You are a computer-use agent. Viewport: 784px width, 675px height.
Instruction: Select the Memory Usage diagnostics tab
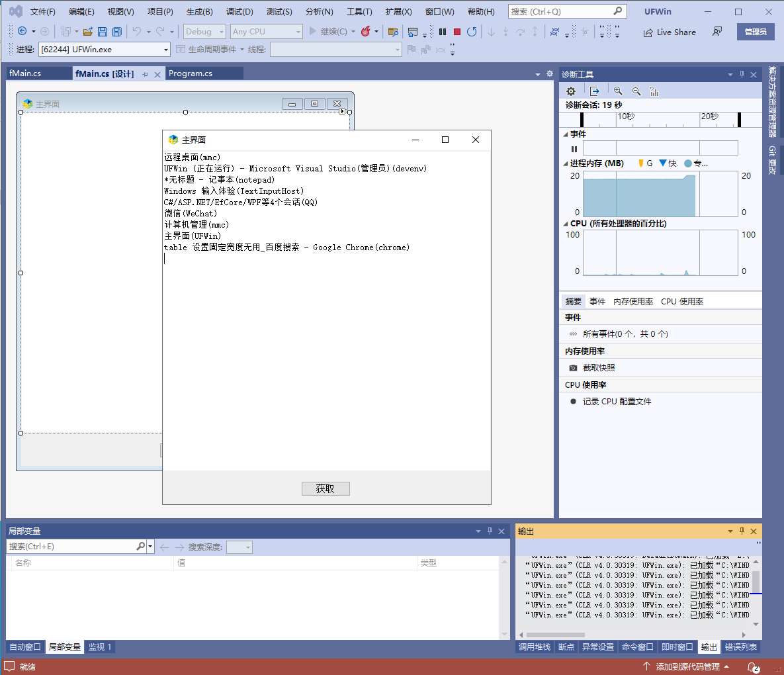pyautogui.click(x=633, y=302)
